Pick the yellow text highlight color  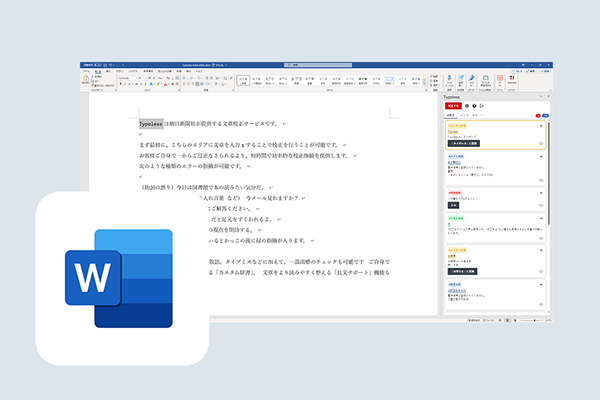point(158,84)
